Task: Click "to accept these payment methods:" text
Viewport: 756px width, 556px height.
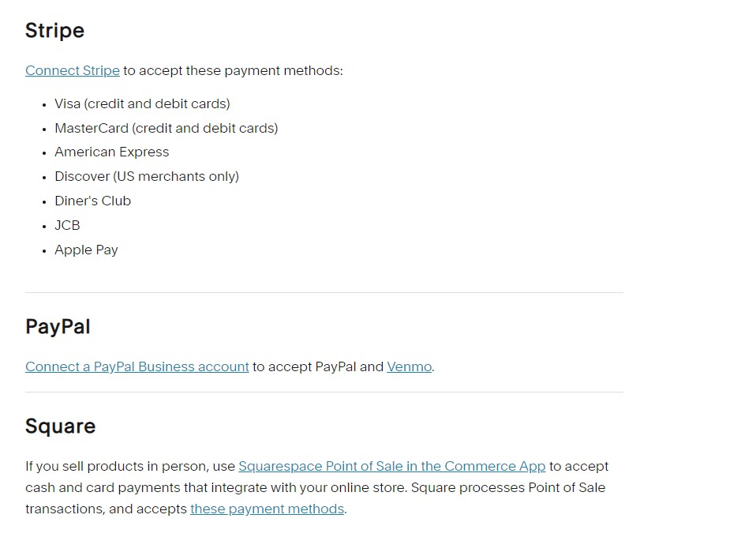Action: pyautogui.click(x=233, y=70)
